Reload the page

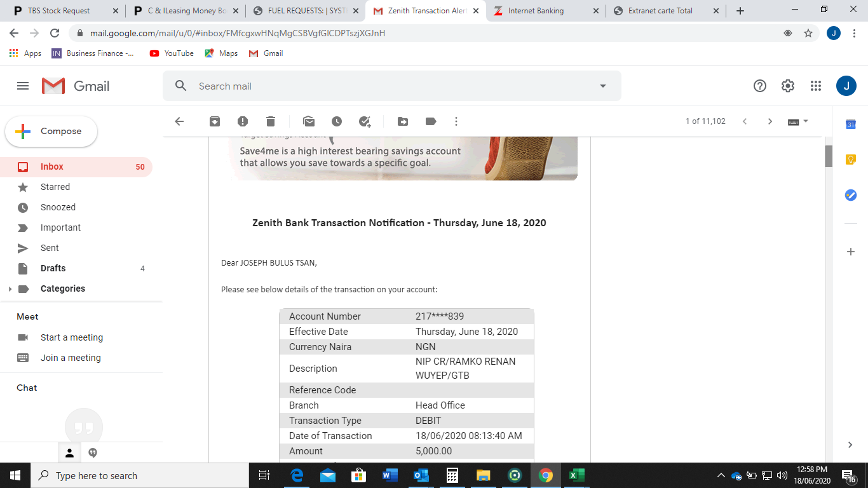tap(55, 33)
